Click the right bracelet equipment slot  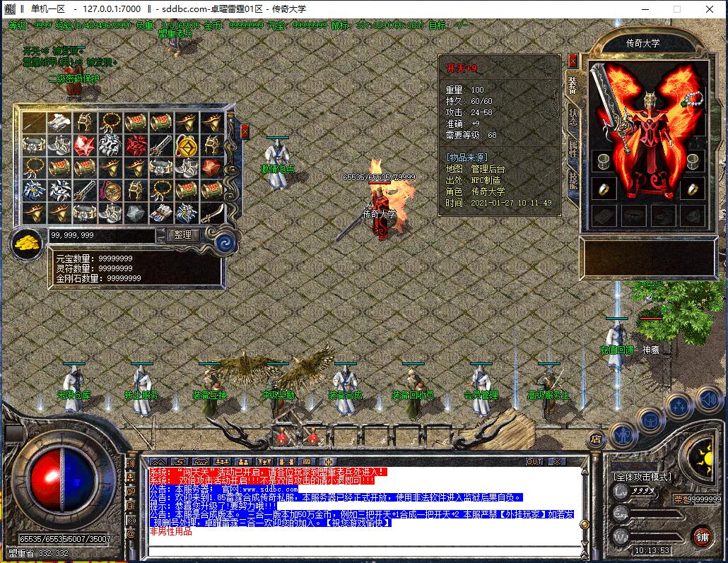tap(692, 161)
